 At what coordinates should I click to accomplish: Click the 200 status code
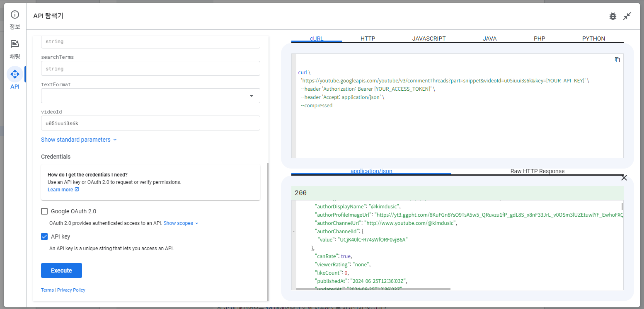(300, 193)
